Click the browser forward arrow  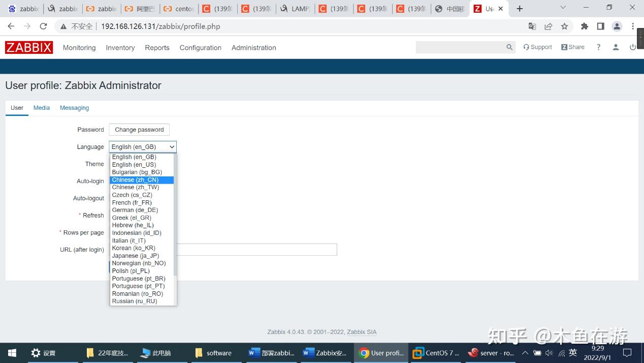pyautogui.click(x=27, y=26)
